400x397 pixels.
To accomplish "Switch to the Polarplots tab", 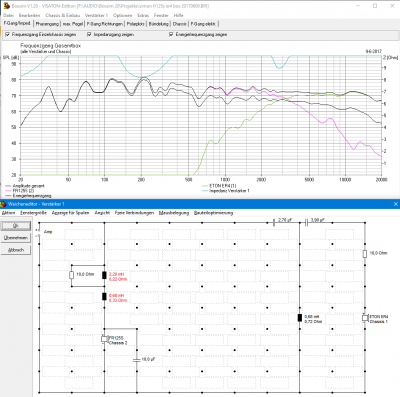I will [135, 24].
